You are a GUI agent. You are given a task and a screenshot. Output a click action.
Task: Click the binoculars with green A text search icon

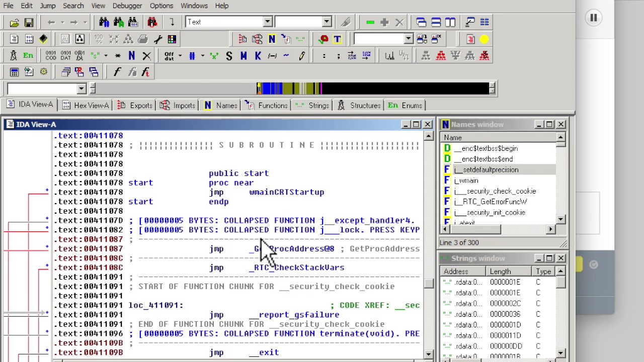[x=118, y=22]
